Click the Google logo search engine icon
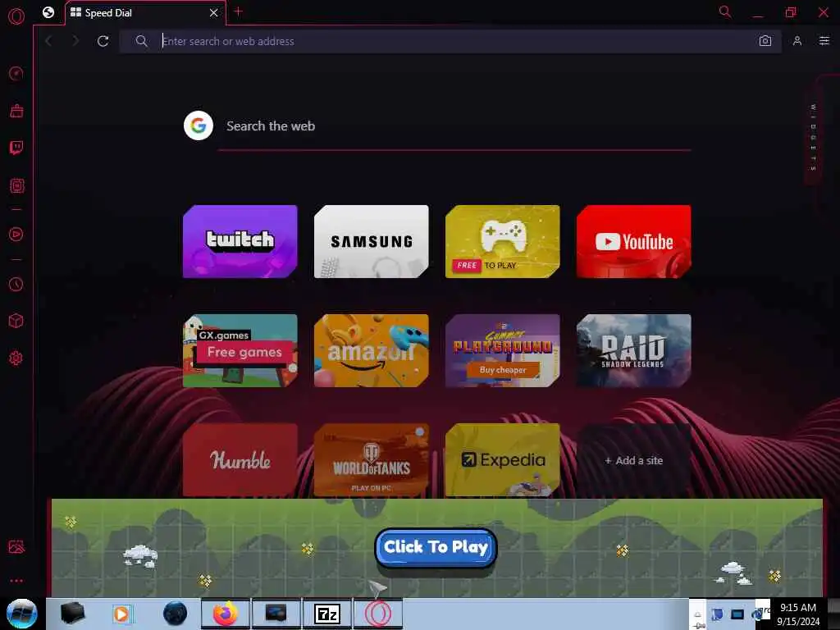Screen dimensions: 840x630 coord(199,126)
